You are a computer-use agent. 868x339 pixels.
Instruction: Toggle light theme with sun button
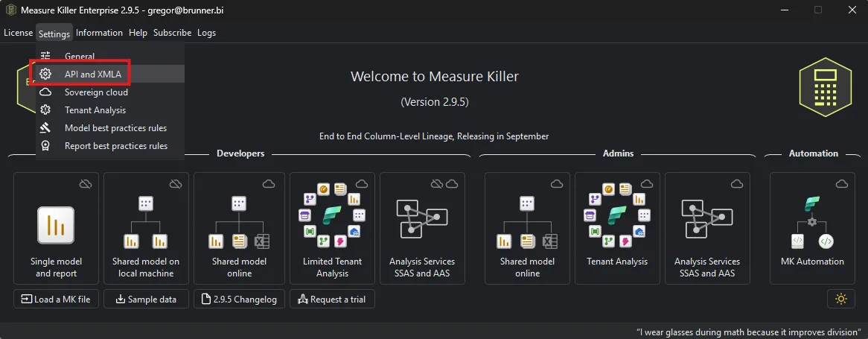tap(841, 299)
